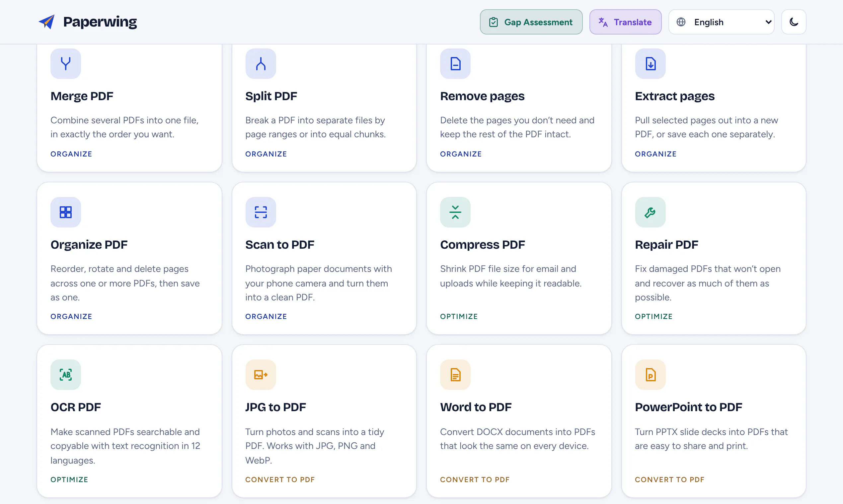The width and height of the screenshot is (843, 504).
Task: Click the Remove pages file-minus icon
Action: pos(455,64)
